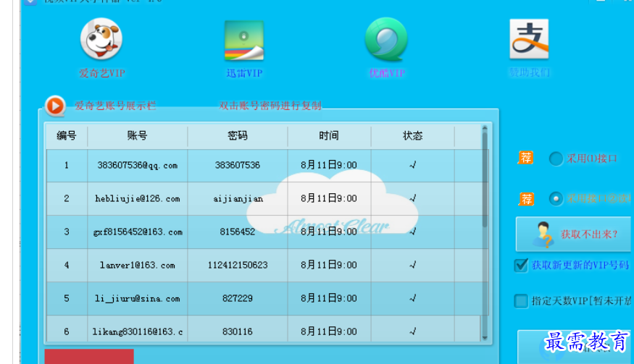Select account gxf8156452@163.com
Screen dimensions: 634x364
138,232
